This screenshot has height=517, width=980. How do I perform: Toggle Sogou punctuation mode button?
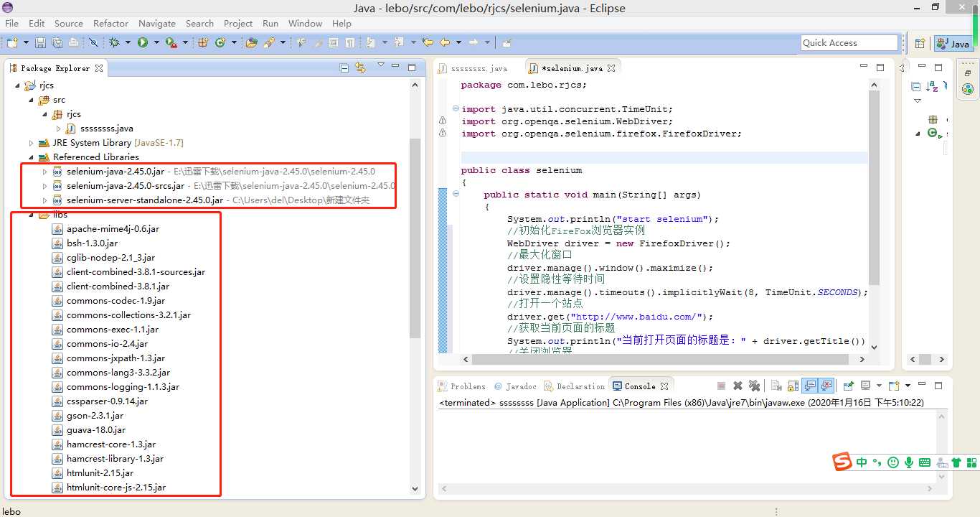(877, 463)
